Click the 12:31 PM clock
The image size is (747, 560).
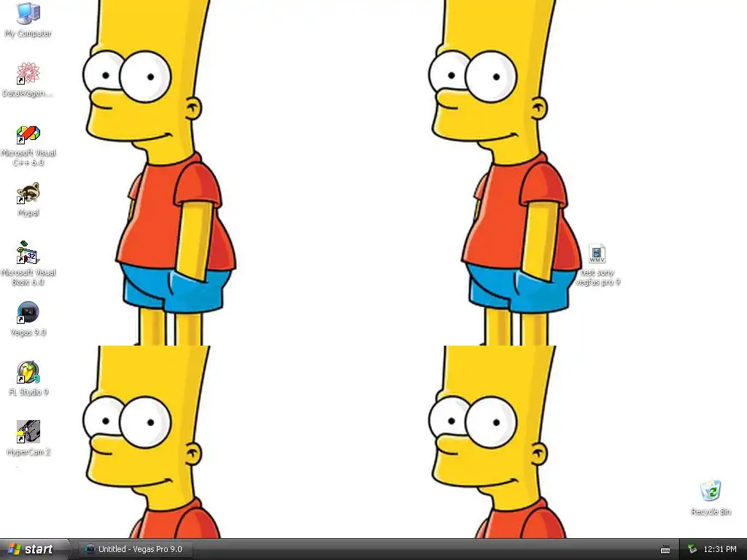click(720, 550)
